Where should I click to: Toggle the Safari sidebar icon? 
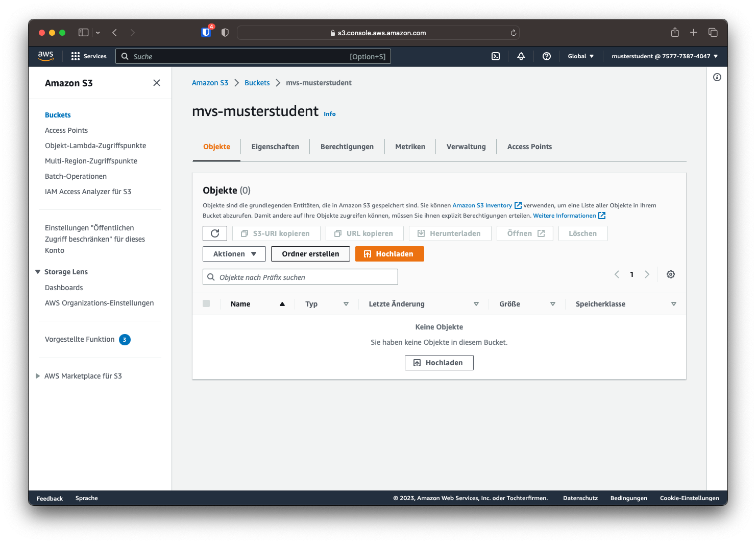pos(83,33)
